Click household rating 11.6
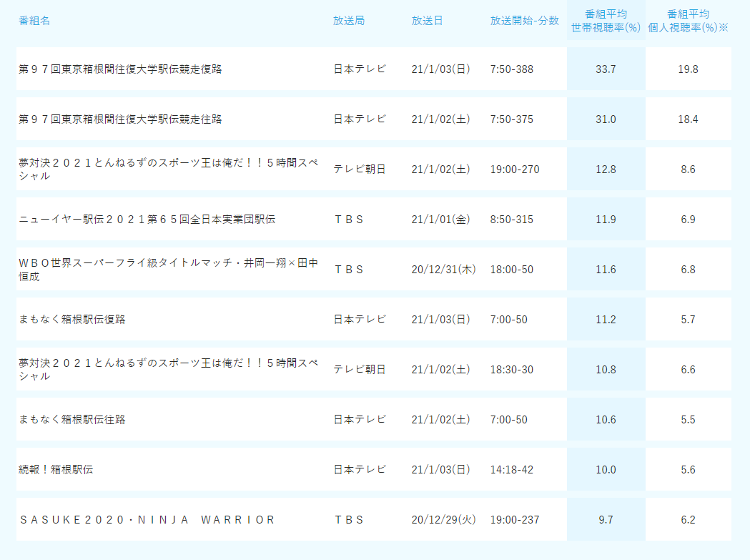 click(x=606, y=270)
